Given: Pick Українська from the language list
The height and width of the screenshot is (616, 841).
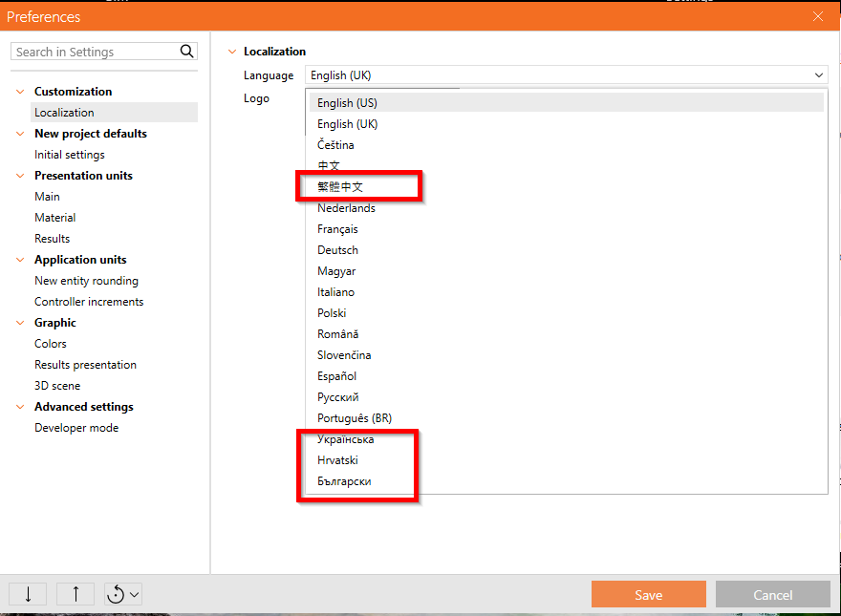Looking at the screenshot, I should (346, 439).
